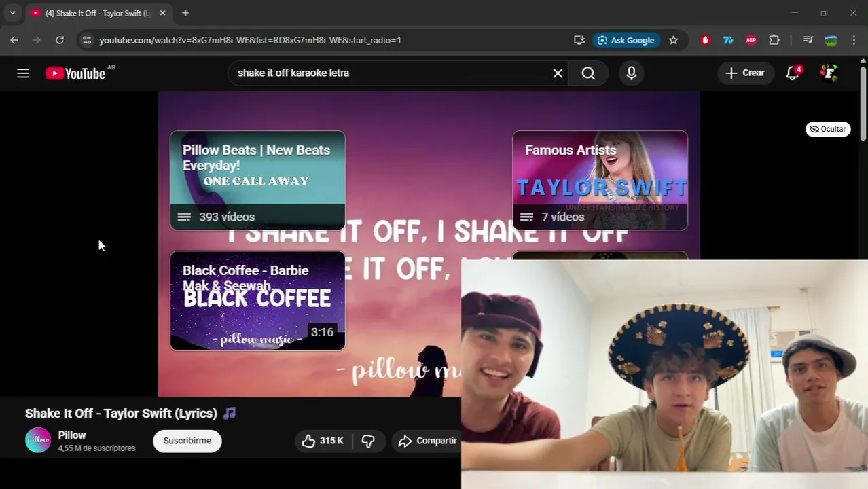Dislike the video with thumbs-down

368,441
